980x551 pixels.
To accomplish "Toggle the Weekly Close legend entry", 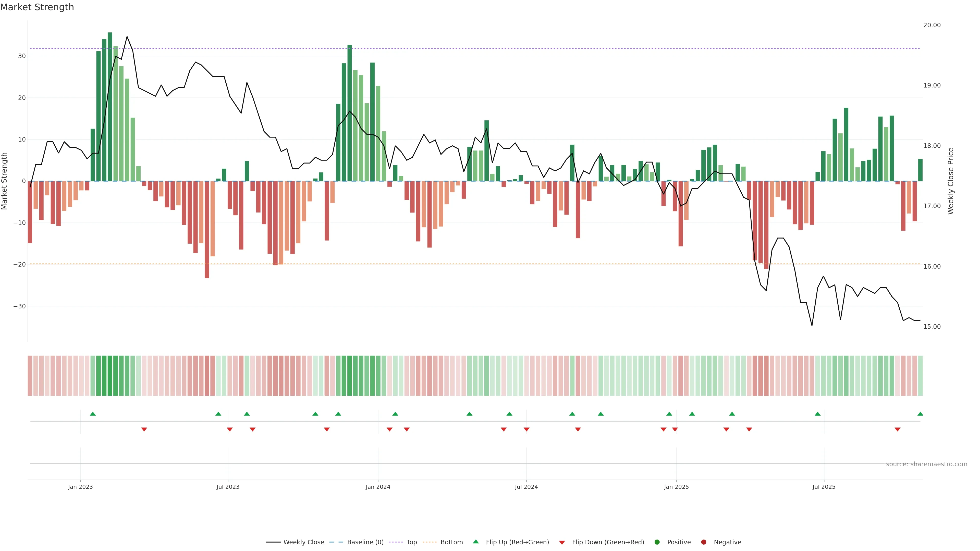I will [x=304, y=542].
